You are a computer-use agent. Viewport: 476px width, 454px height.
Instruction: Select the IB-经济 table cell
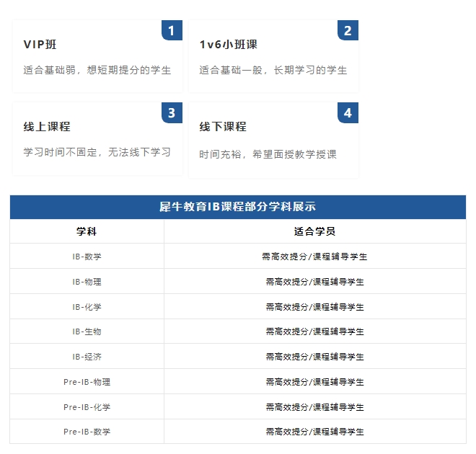(x=87, y=357)
